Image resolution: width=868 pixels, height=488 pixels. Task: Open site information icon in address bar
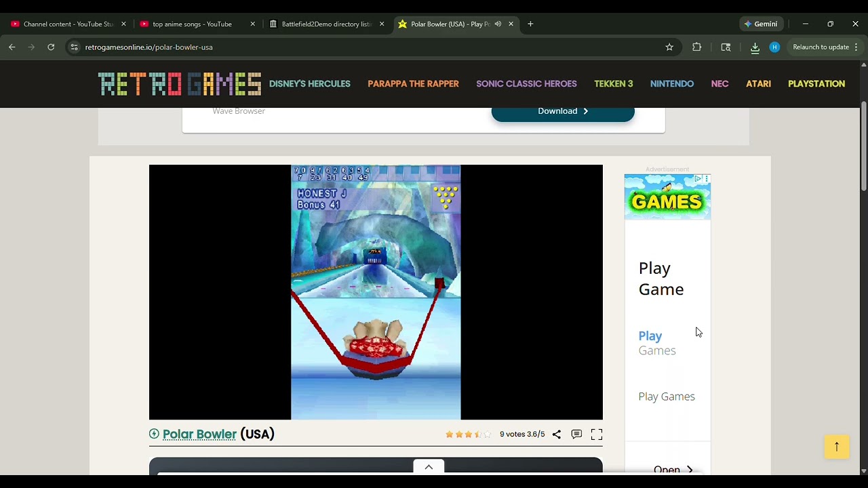74,47
